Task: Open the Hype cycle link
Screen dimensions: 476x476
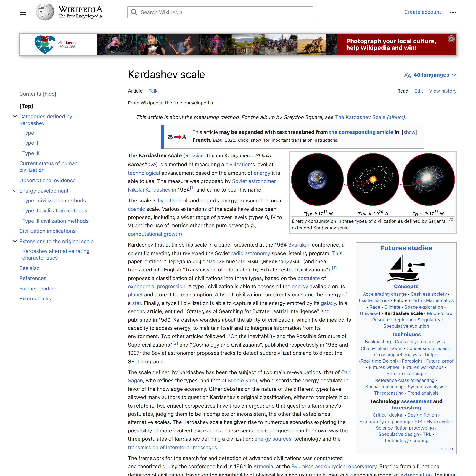Action: pos(438,422)
